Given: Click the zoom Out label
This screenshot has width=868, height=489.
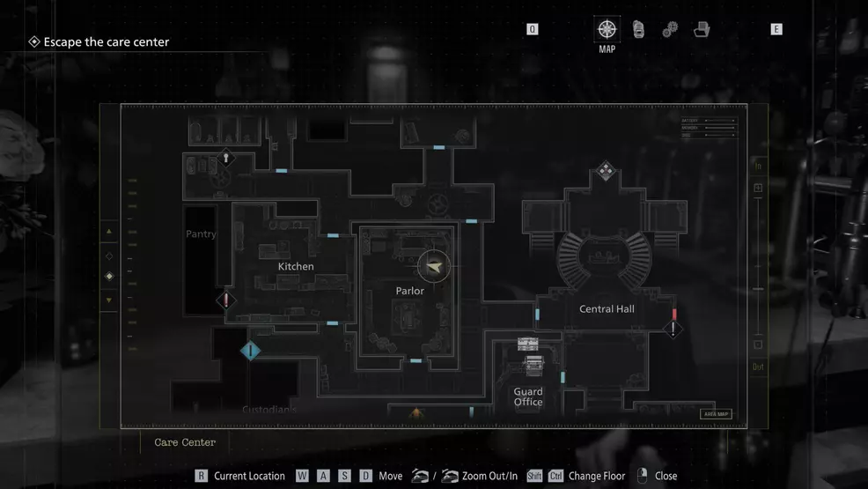Looking at the screenshot, I should point(758,367).
